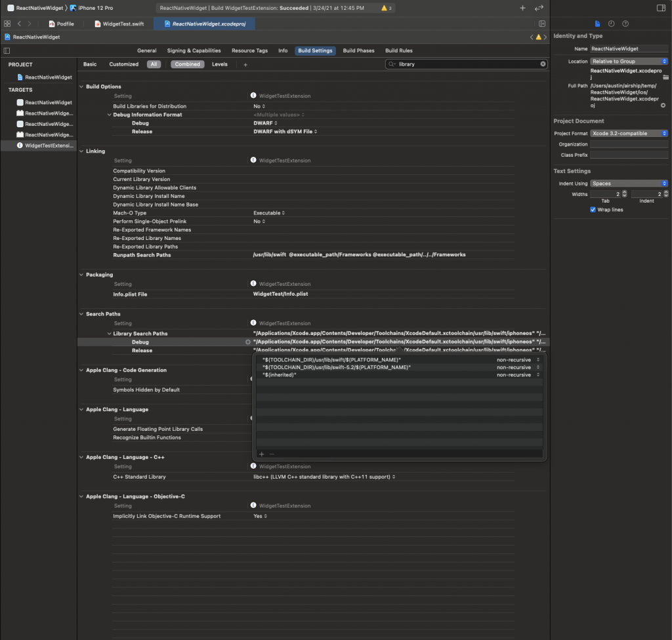Collapse the Library Search Paths disclosure triangle
The width and height of the screenshot is (672, 640).
109,334
